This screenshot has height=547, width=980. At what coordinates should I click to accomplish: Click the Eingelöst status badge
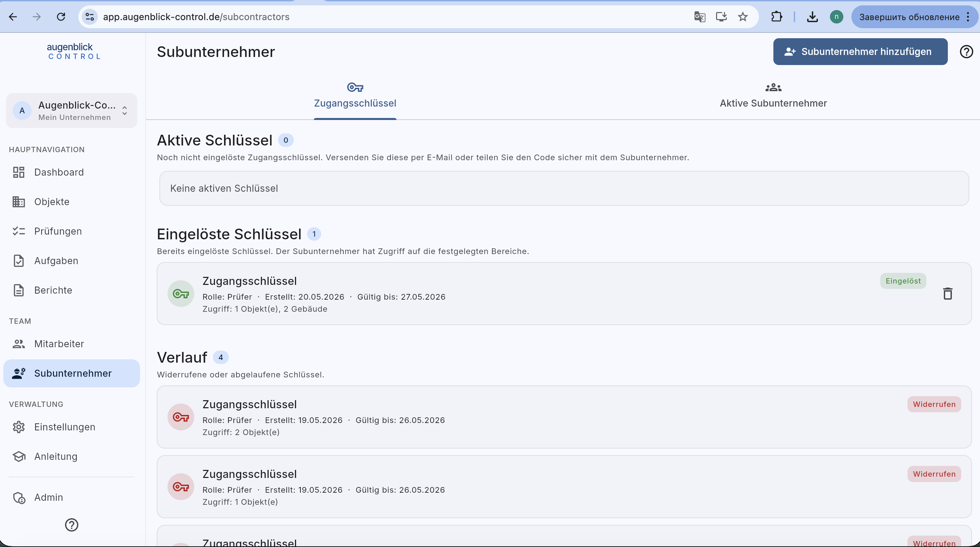(903, 281)
